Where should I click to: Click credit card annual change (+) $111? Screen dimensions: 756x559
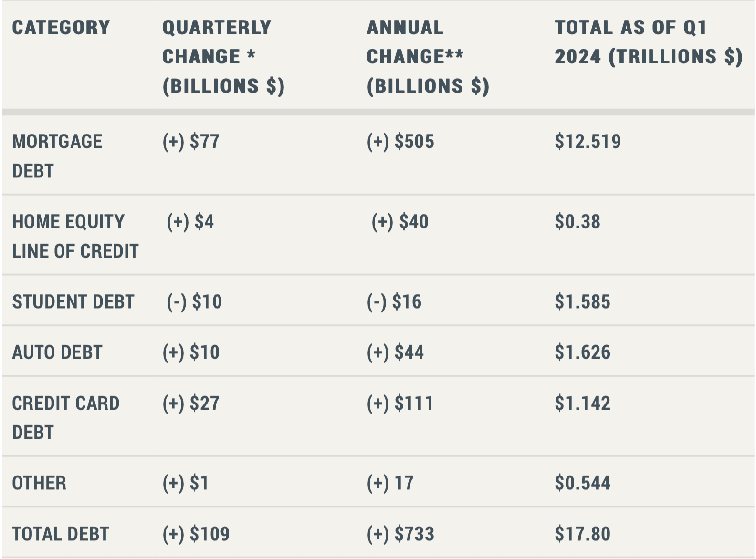400,404
